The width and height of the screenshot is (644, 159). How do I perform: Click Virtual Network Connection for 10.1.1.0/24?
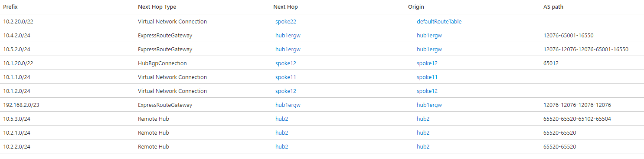click(x=172, y=77)
